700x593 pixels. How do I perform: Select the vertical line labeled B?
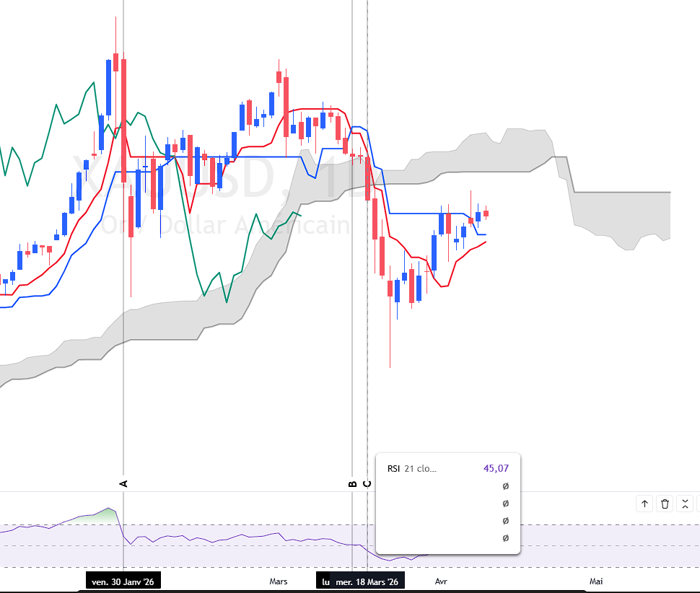click(x=352, y=268)
